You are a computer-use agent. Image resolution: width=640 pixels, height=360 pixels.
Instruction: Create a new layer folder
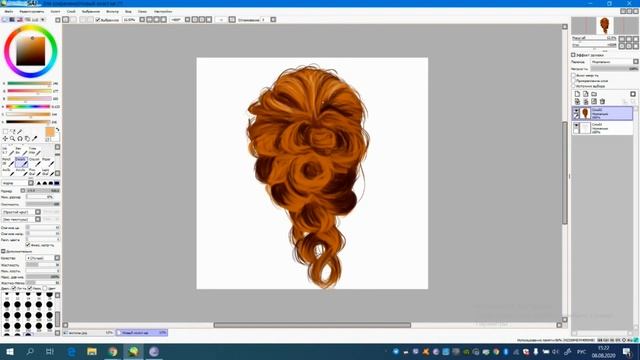coord(594,94)
